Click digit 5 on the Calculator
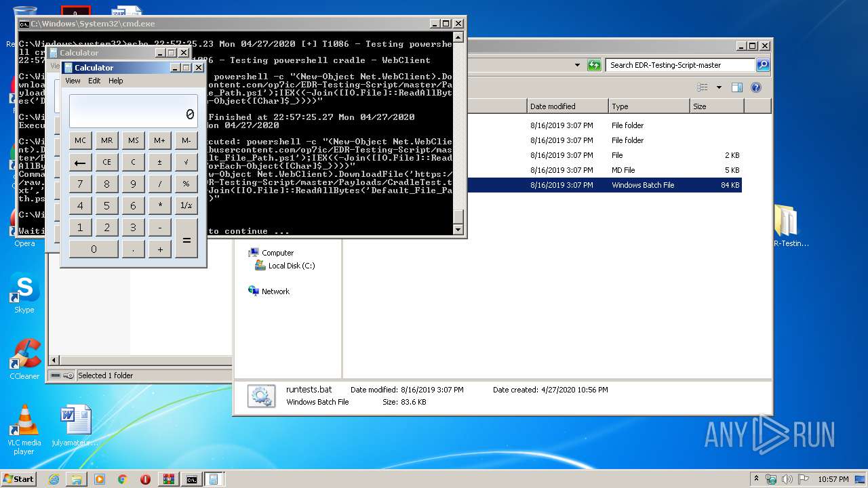Viewport: 868px width, 488px height. (x=106, y=205)
